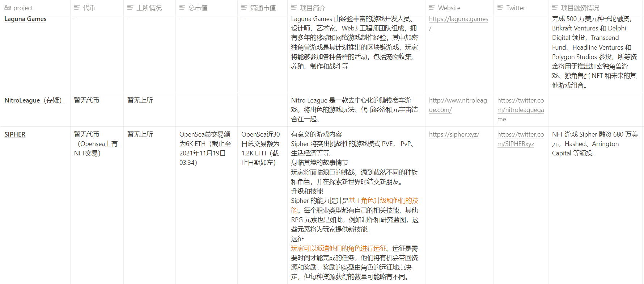Image resolution: width=644 pixels, height=284 pixels.
Task: Open the nitroleaguegame Twitter link
Action: (520, 110)
